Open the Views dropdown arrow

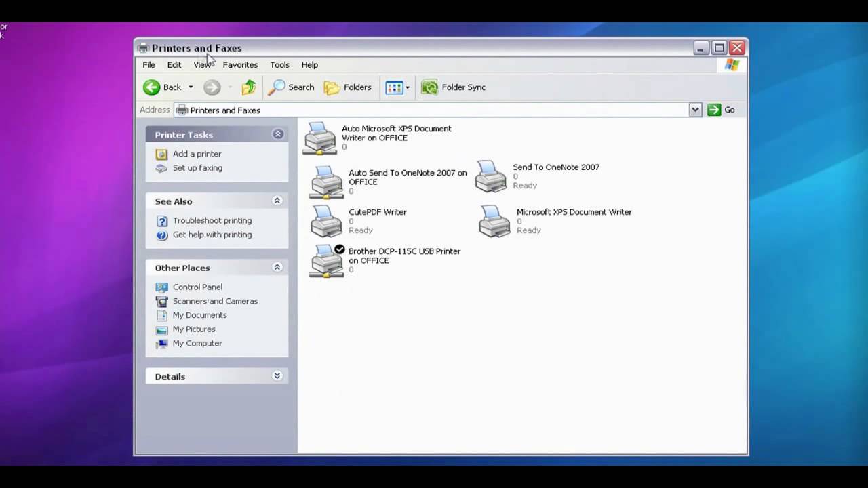coord(408,87)
